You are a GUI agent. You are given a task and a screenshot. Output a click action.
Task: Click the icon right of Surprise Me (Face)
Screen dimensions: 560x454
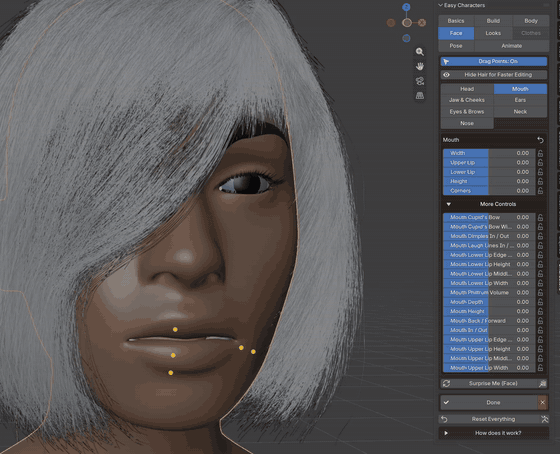pyautogui.click(x=542, y=384)
